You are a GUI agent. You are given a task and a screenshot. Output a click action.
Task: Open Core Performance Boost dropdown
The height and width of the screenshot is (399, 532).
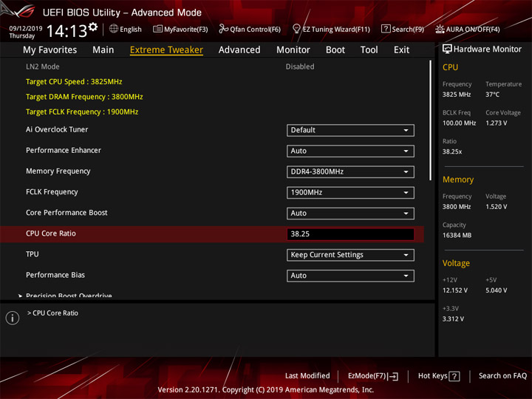tap(350, 214)
